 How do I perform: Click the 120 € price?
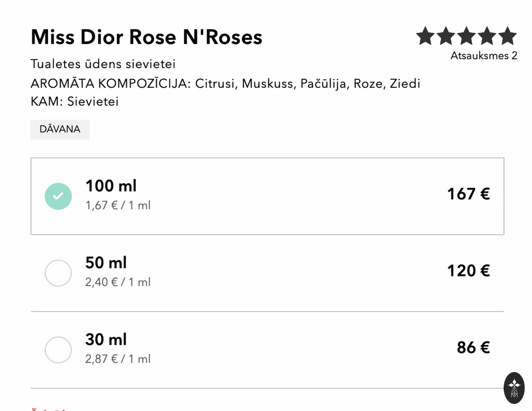[468, 271]
